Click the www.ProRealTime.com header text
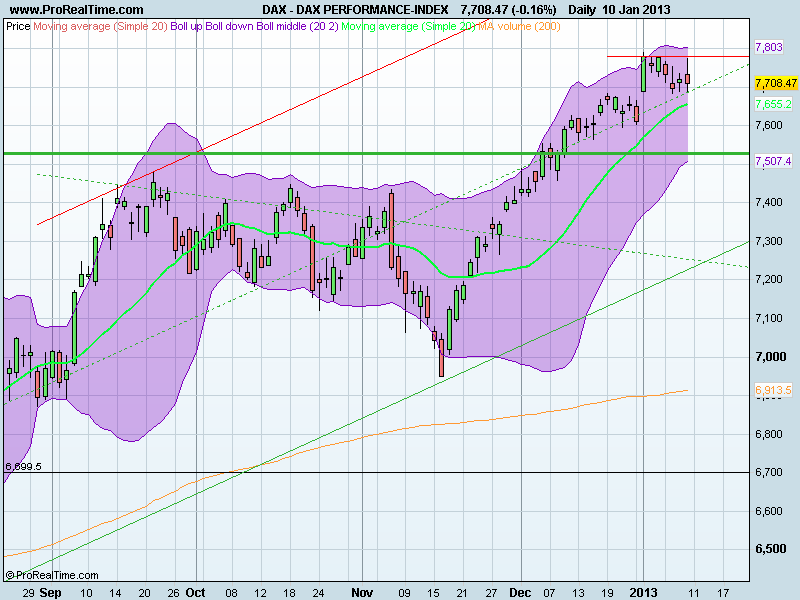Image resolution: width=800 pixels, height=600 pixels. click(77, 9)
